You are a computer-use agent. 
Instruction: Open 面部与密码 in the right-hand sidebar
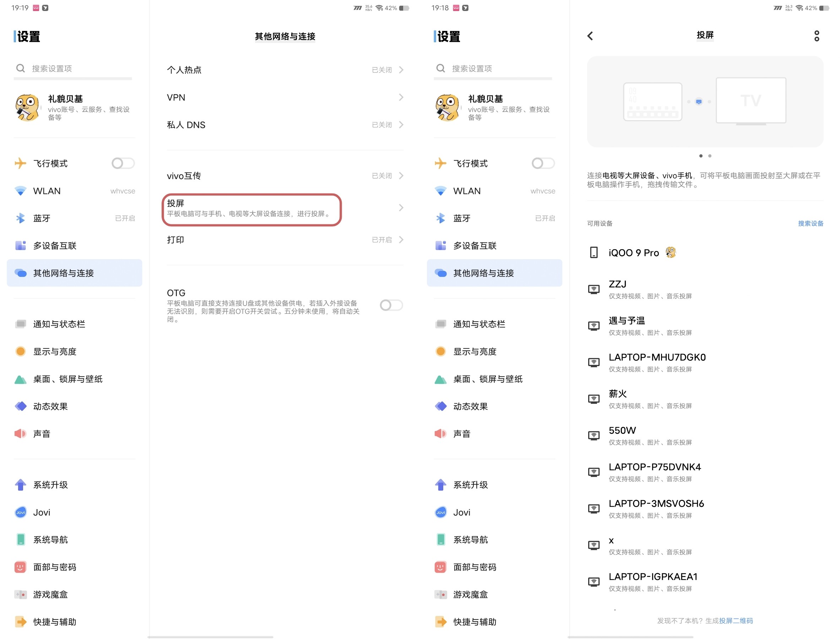pos(474,567)
